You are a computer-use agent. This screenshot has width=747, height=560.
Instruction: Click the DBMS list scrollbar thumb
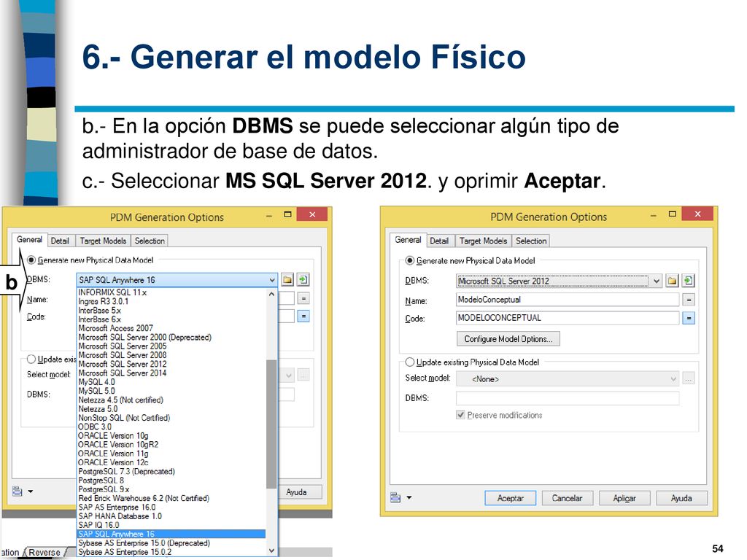tap(271, 424)
